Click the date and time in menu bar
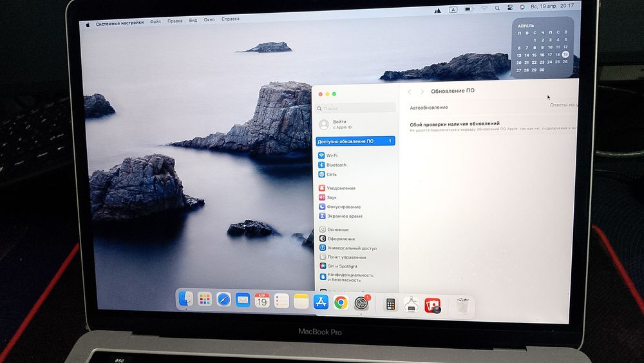 (x=553, y=6)
